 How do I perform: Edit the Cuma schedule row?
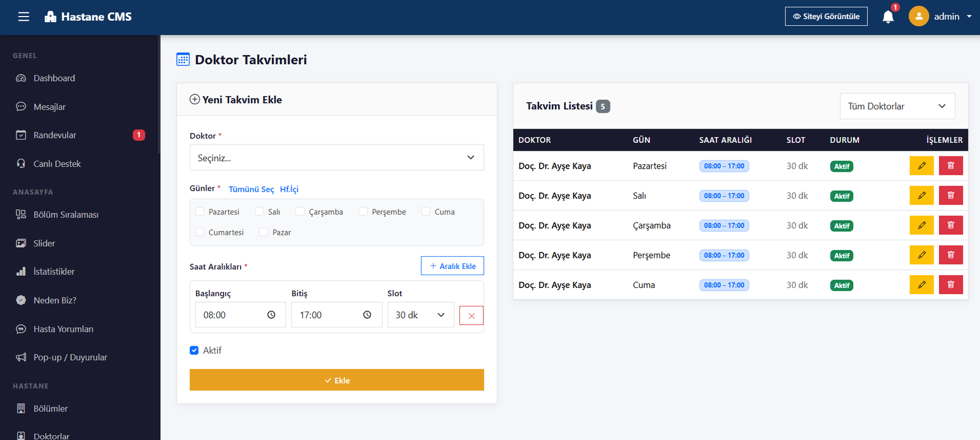click(x=922, y=284)
